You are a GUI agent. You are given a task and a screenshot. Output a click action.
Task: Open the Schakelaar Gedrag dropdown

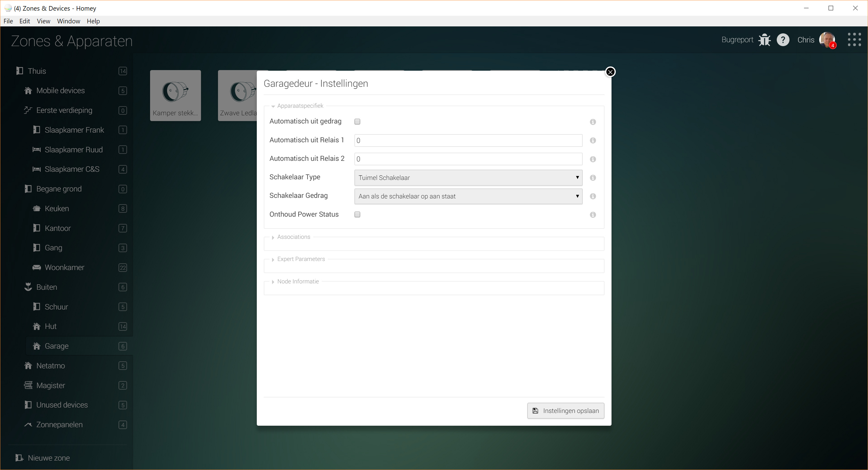tap(468, 196)
